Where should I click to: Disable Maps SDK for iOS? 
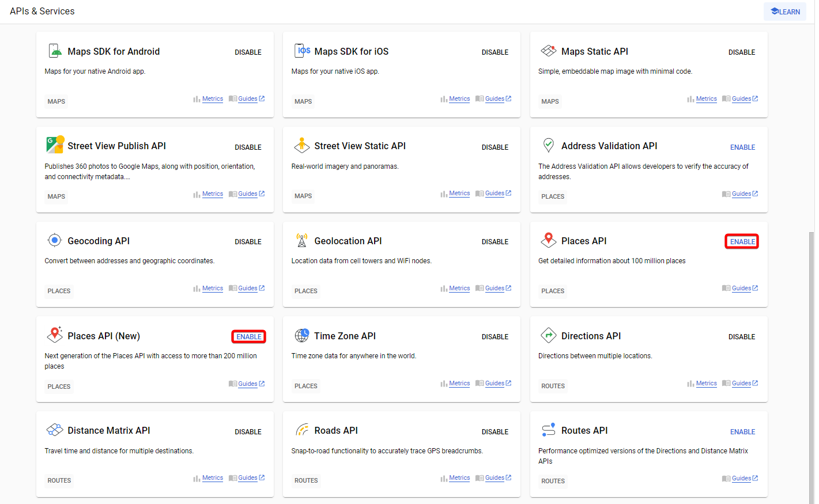click(x=495, y=52)
